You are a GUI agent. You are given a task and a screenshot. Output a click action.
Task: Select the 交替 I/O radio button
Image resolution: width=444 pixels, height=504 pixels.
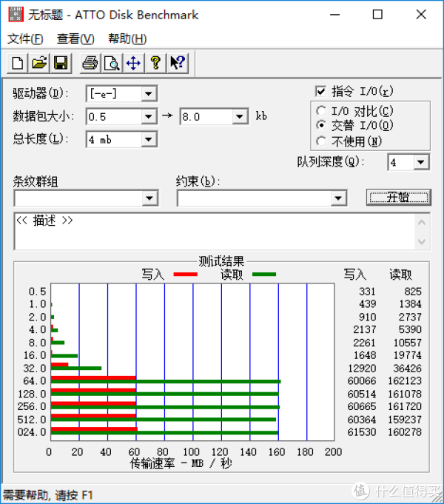point(321,125)
